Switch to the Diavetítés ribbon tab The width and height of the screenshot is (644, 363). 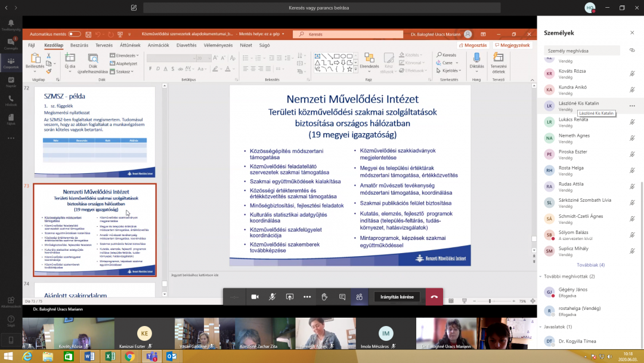click(x=187, y=45)
